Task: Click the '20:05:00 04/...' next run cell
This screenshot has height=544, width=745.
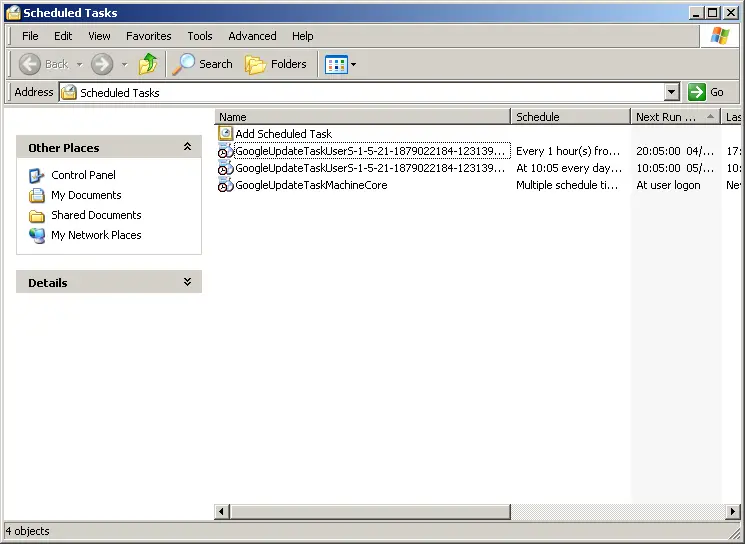Action: (x=675, y=151)
